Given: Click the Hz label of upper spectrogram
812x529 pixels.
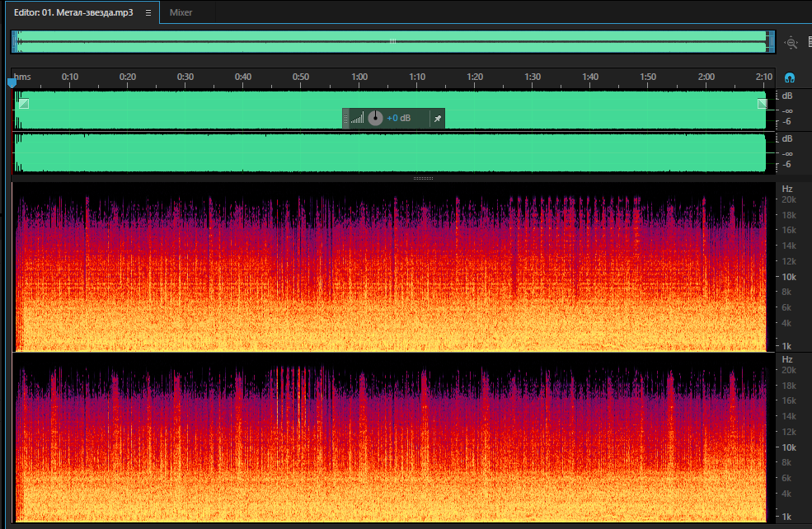Looking at the screenshot, I should (x=787, y=189).
